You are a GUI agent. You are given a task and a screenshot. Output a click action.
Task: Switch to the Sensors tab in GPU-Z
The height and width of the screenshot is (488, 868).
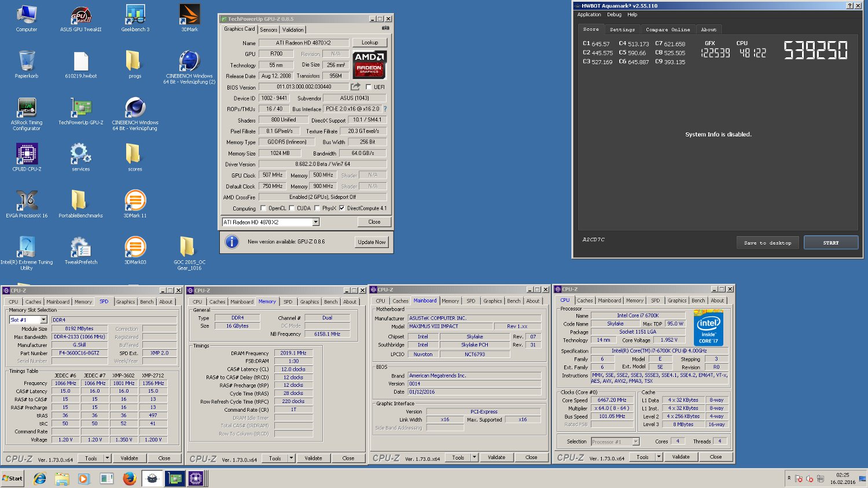coord(269,29)
